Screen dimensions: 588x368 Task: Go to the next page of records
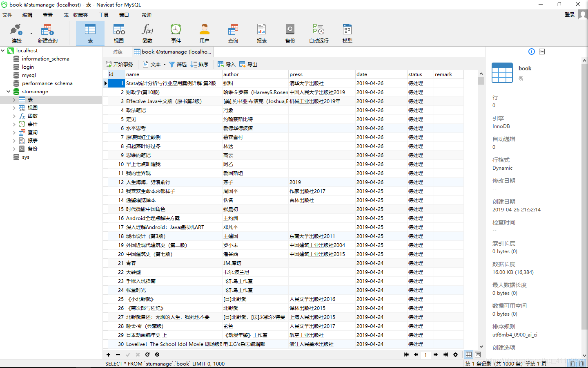pos(436,355)
